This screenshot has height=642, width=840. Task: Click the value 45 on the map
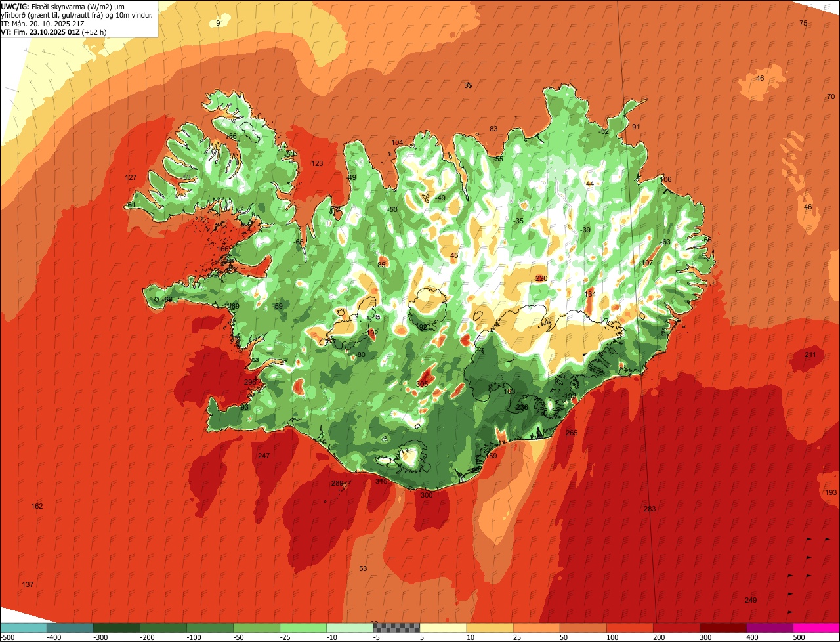(x=454, y=256)
